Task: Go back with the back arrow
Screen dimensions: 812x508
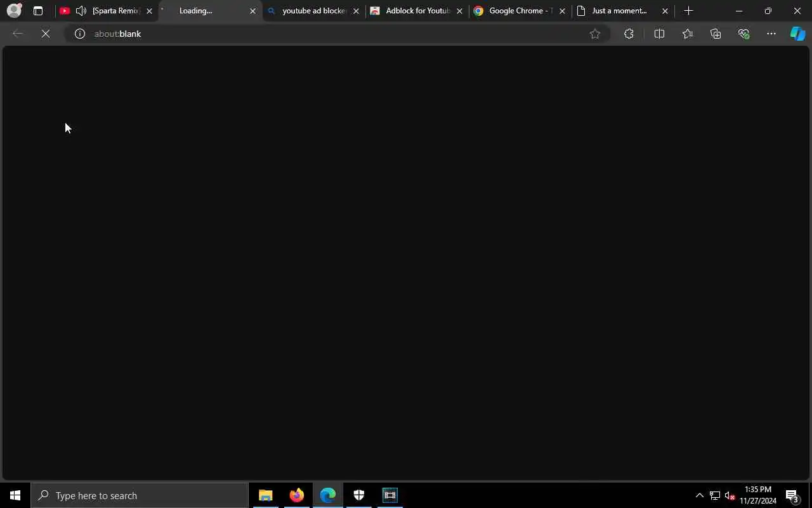Action: click(18, 34)
